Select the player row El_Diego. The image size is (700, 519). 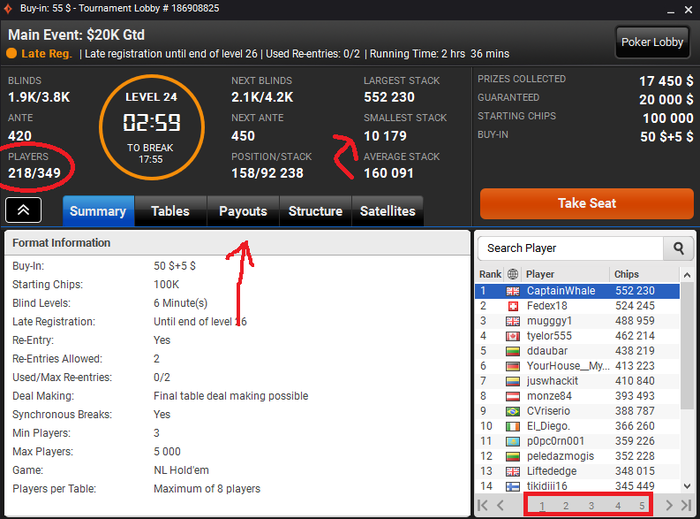pyautogui.click(x=578, y=426)
